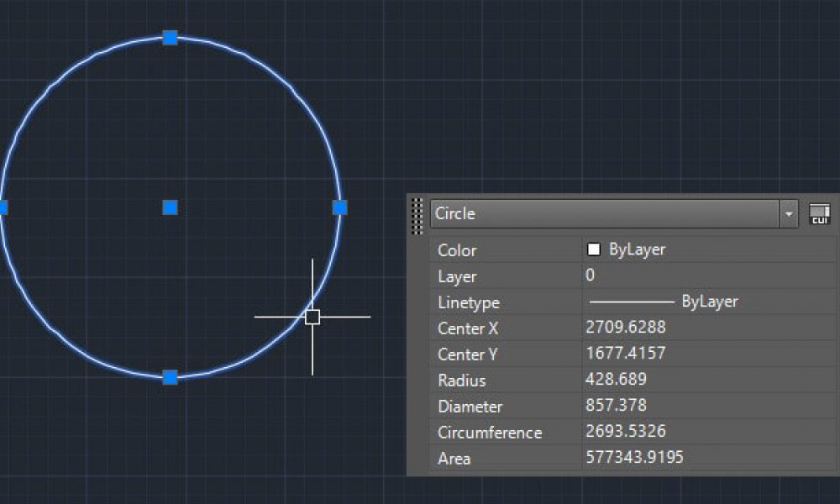Open the CUI customize icon
Image resolution: width=840 pixels, height=504 pixels.
point(819,214)
